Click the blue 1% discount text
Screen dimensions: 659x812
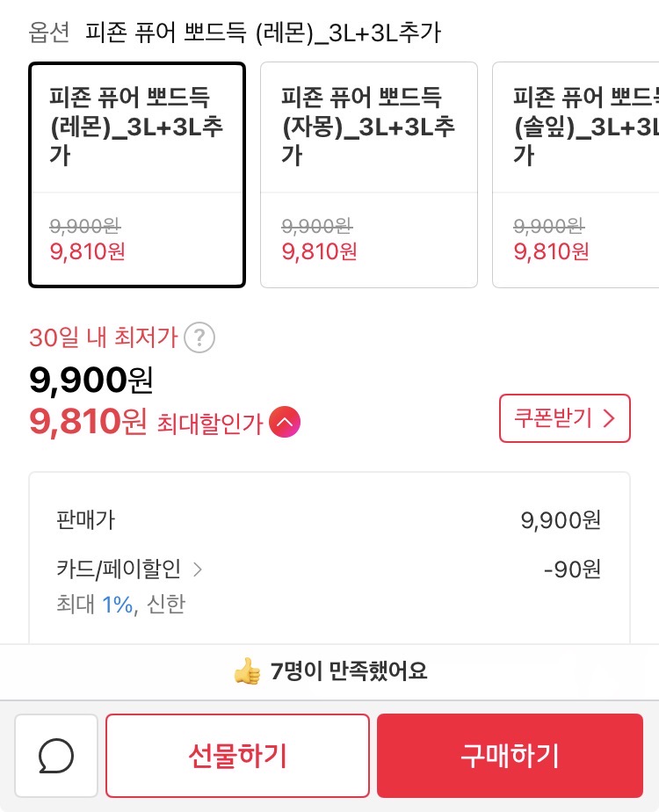coord(117,605)
